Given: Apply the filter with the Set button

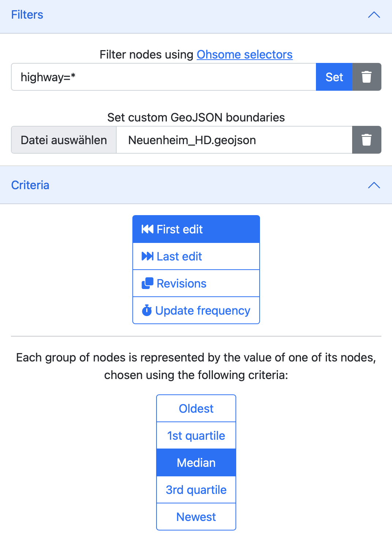Looking at the screenshot, I should click(334, 77).
